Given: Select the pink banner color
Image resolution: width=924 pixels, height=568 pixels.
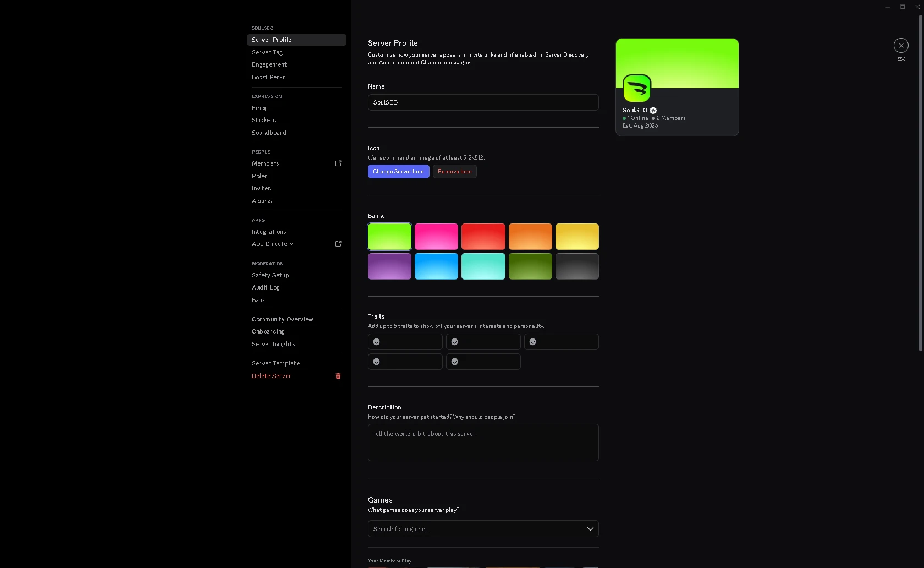Looking at the screenshot, I should [436, 237].
